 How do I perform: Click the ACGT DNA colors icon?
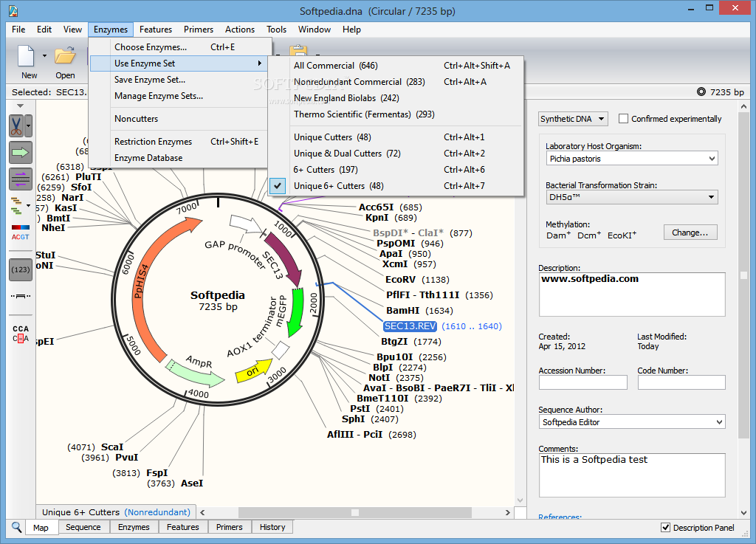pos(20,233)
